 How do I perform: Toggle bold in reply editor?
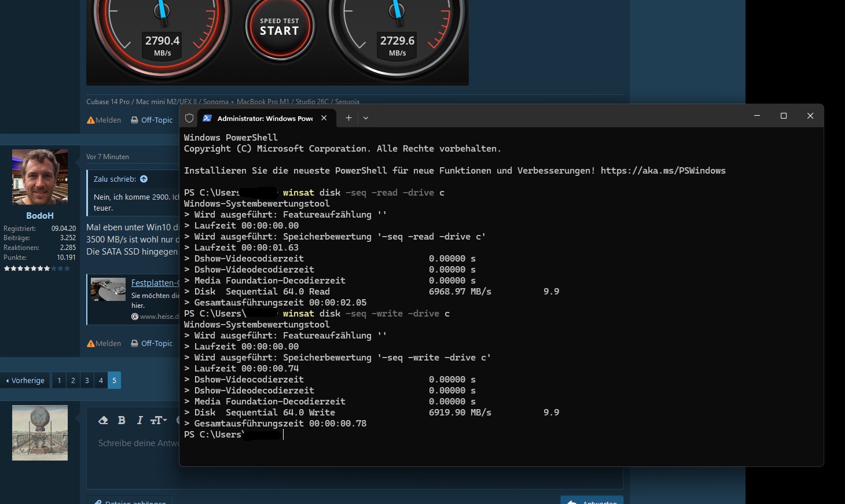coord(122,420)
